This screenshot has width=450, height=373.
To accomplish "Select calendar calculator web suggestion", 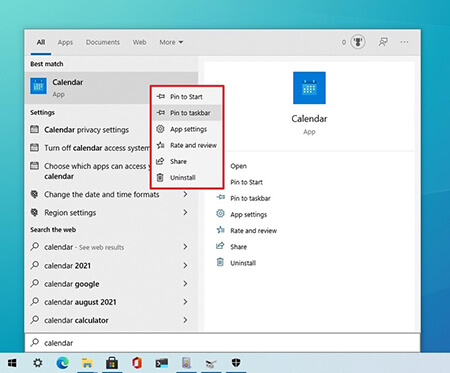I will point(76,320).
